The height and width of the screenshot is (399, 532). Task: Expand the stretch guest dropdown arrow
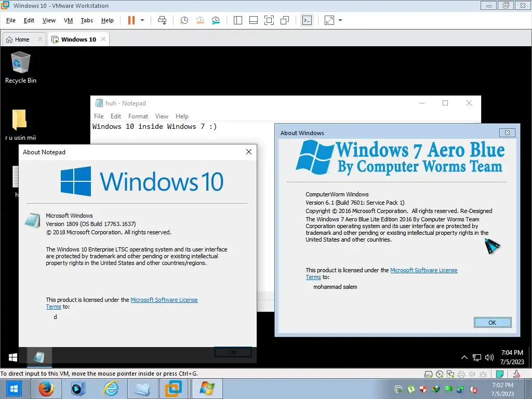pyautogui.click(x=340, y=20)
